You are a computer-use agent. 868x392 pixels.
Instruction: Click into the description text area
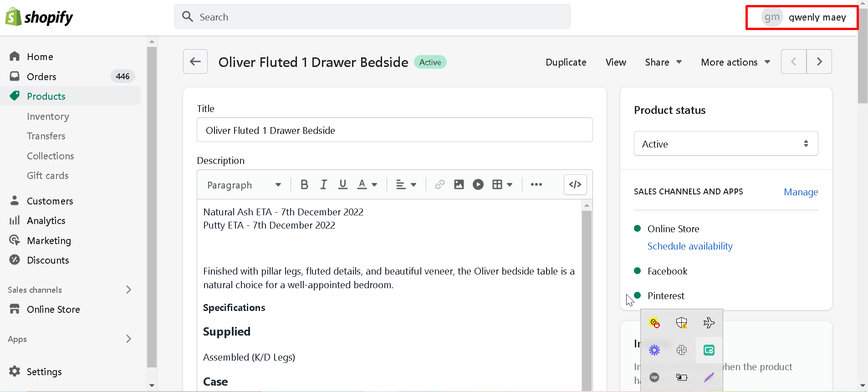pyautogui.click(x=389, y=295)
